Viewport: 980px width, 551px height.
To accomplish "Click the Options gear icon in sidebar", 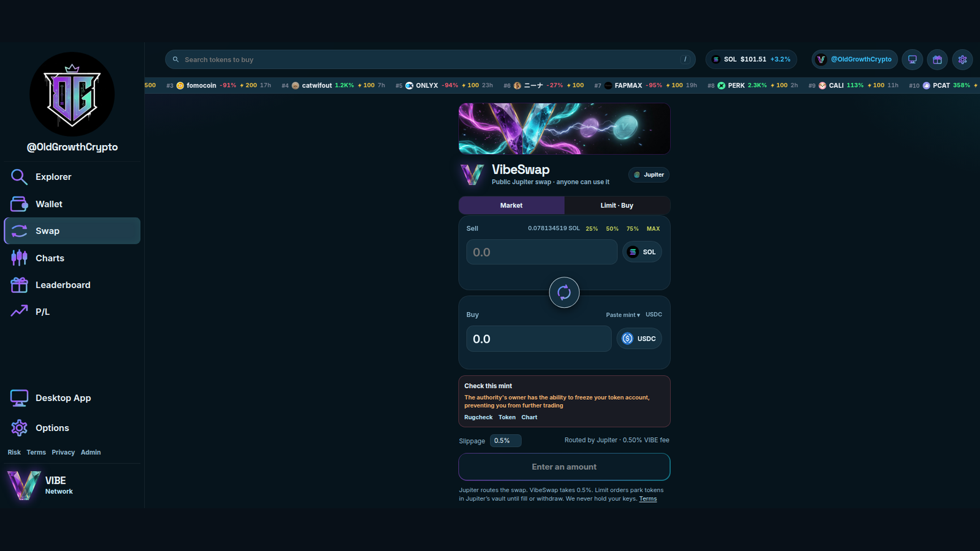I will [x=19, y=427].
